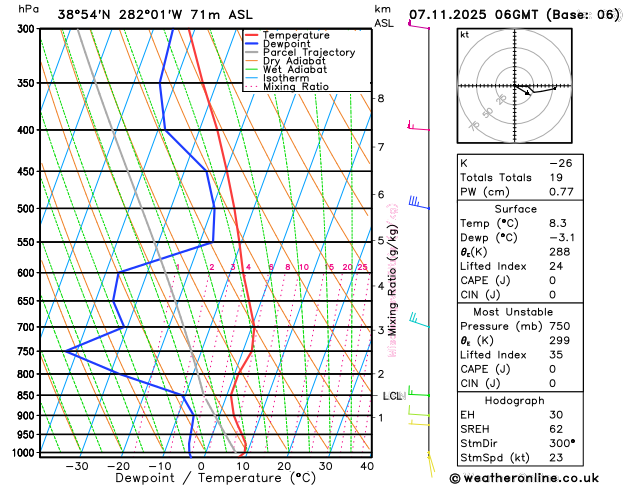Click the Dewpoint / Temperature (°C) axis title
Screen dimensions: 629x486
point(215,478)
